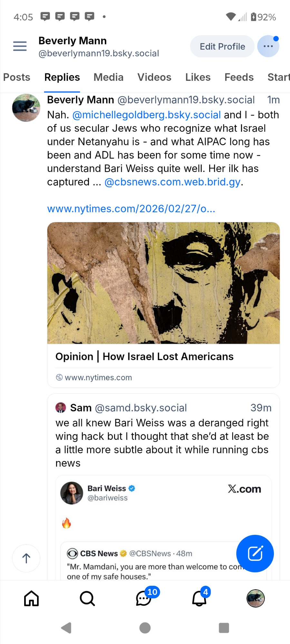
Task: Open the hamburger navigation menu
Action: [20, 46]
